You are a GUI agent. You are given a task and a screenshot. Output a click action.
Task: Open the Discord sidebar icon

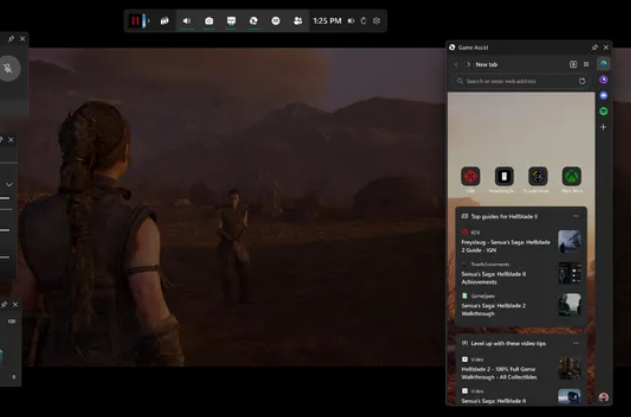click(603, 95)
